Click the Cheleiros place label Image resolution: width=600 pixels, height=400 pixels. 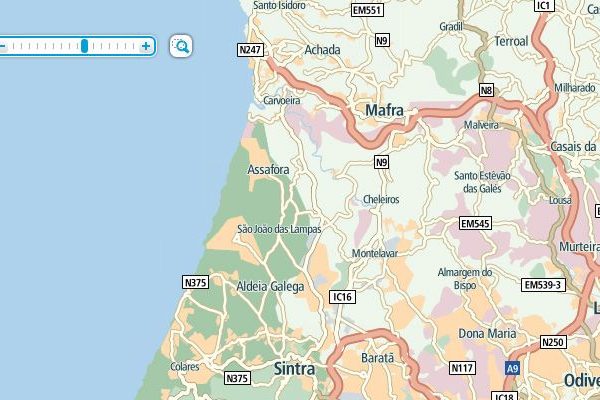coord(381,199)
